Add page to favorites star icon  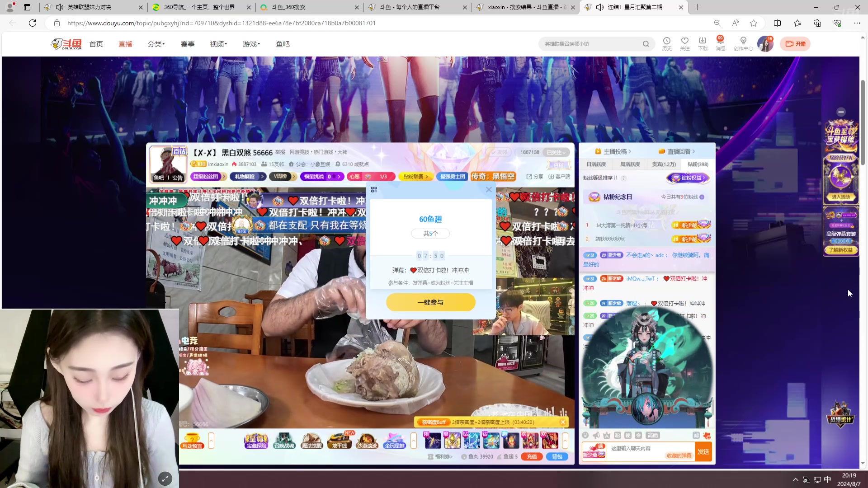click(754, 23)
